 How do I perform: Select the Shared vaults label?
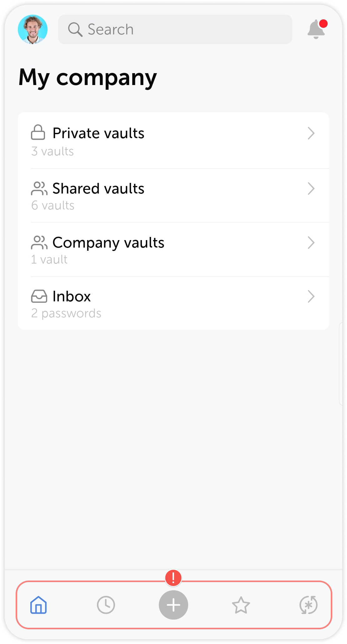[98, 189]
